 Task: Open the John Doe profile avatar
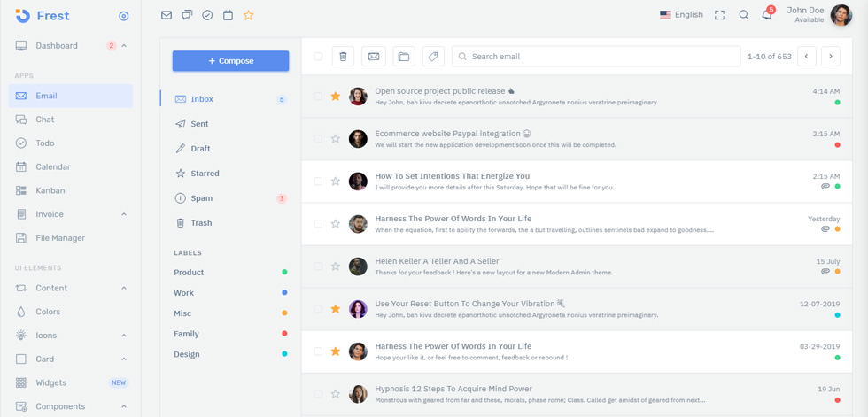coord(841,15)
